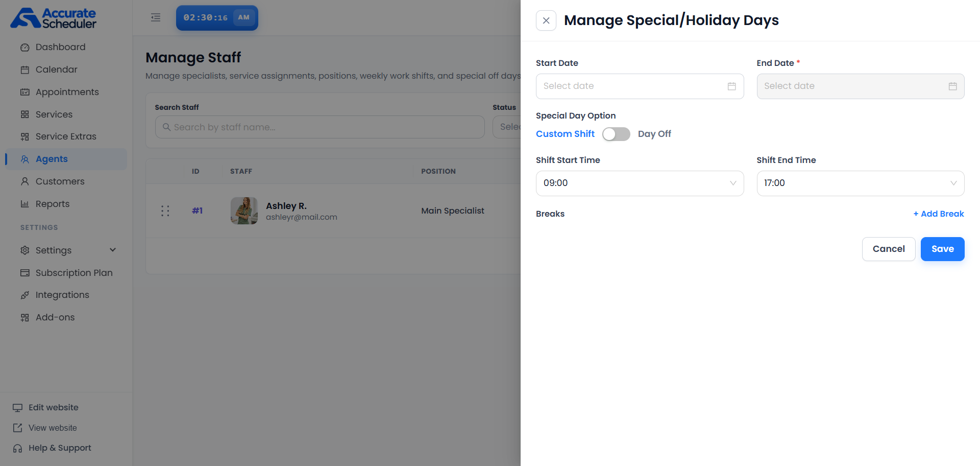Open the Start Date picker field
Screen dimensions: 980x466
click(x=640, y=86)
